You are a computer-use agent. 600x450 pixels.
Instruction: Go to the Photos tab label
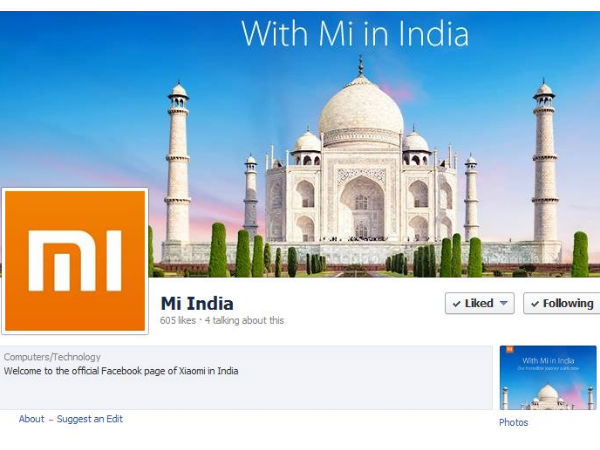coord(514,422)
